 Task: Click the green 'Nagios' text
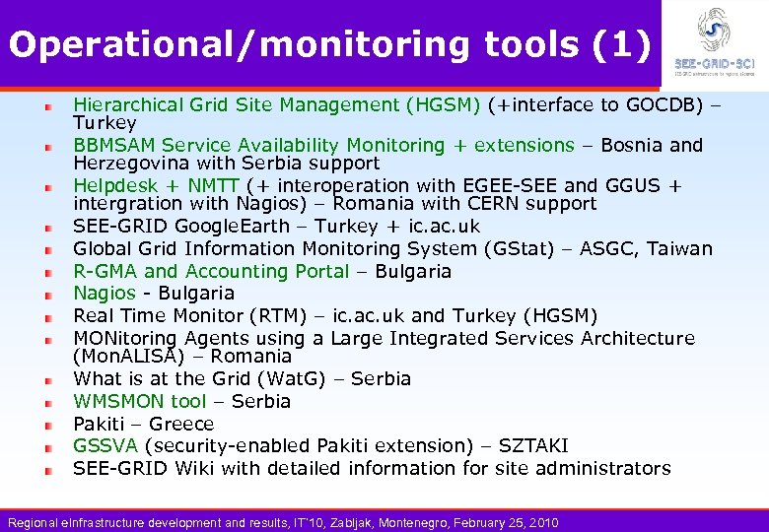point(105,293)
